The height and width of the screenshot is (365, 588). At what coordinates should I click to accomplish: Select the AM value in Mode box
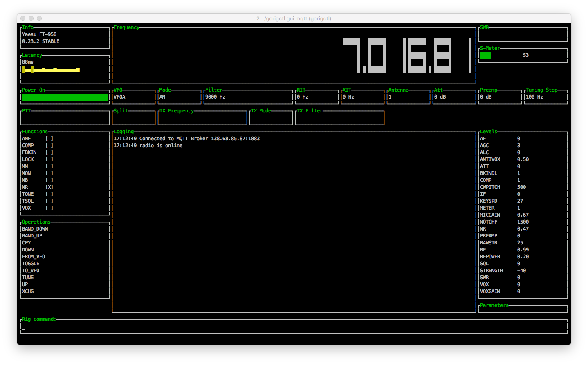tap(162, 97)
